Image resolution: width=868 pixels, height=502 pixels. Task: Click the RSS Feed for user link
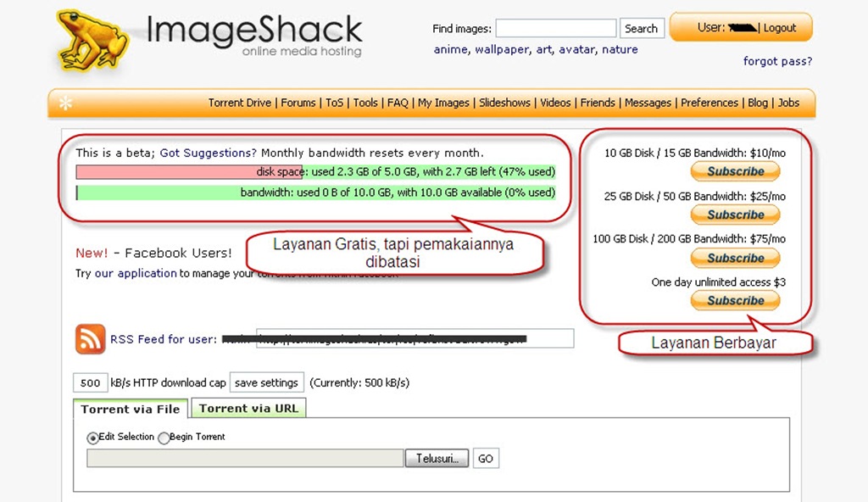(164, 339)
